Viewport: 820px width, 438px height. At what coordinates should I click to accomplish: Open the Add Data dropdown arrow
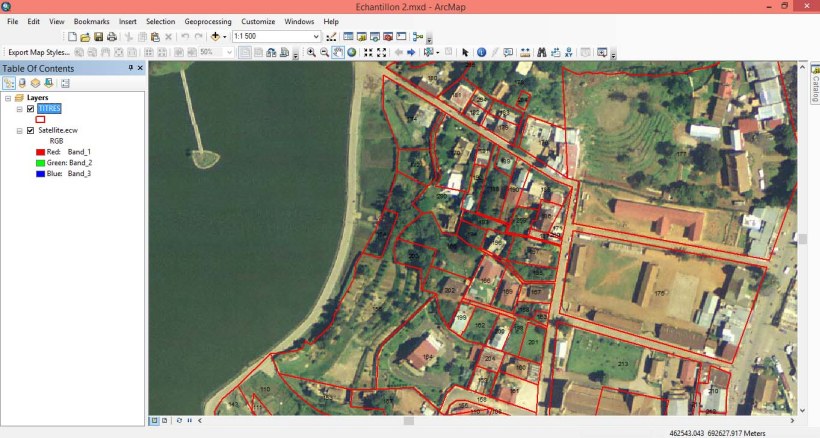pyautogui.click(x=224, y=37)
